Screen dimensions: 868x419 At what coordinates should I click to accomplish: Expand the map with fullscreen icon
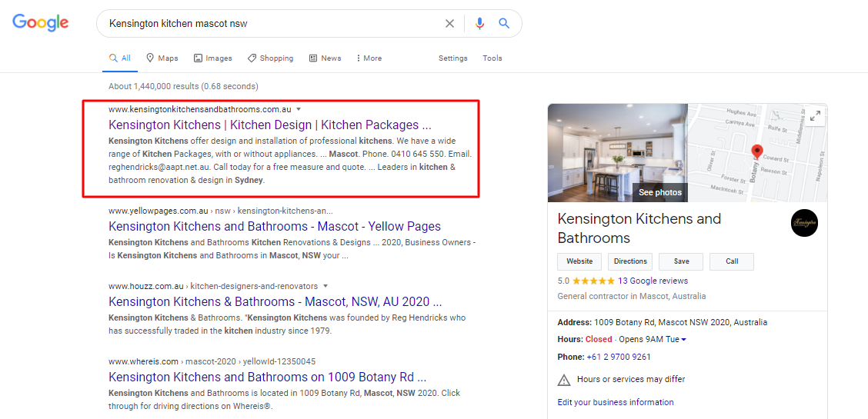815,116
